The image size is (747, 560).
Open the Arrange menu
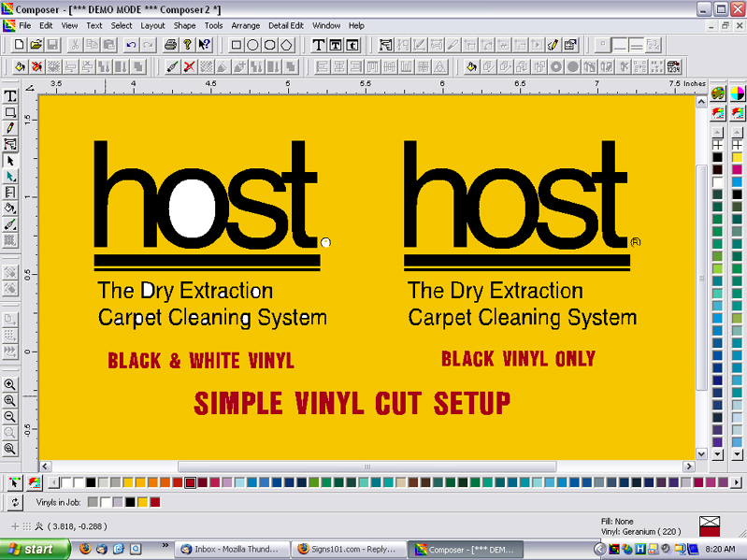pyautogui.click(x=245, y=26)
